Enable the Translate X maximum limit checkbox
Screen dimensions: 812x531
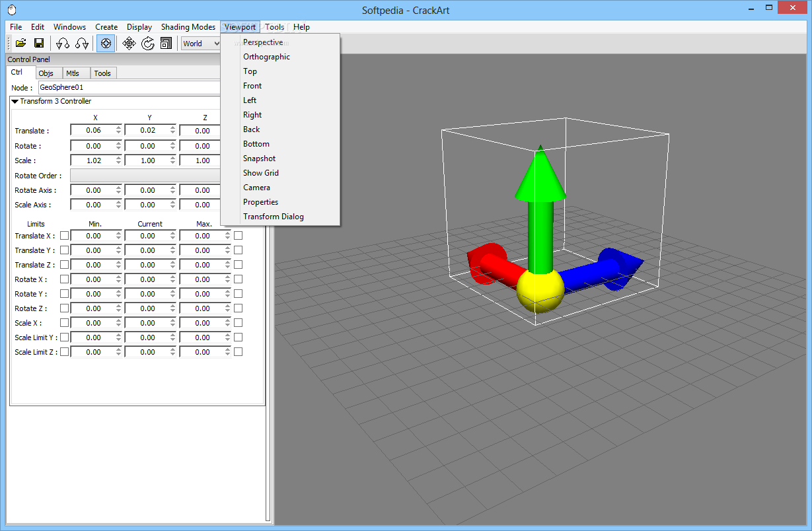tap(238, 236)
